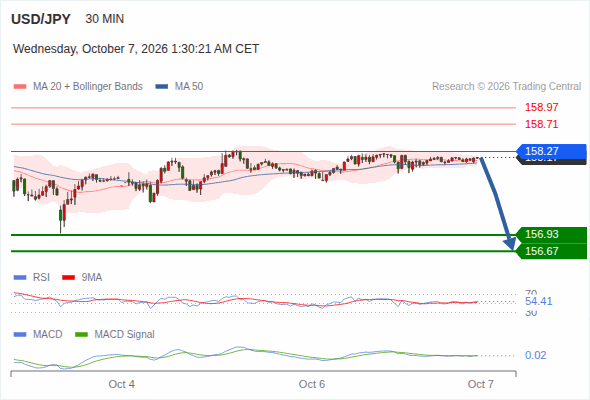Click the 9MA legend label
The height and width of the screenshot is (400, 590).
[92, 277]
